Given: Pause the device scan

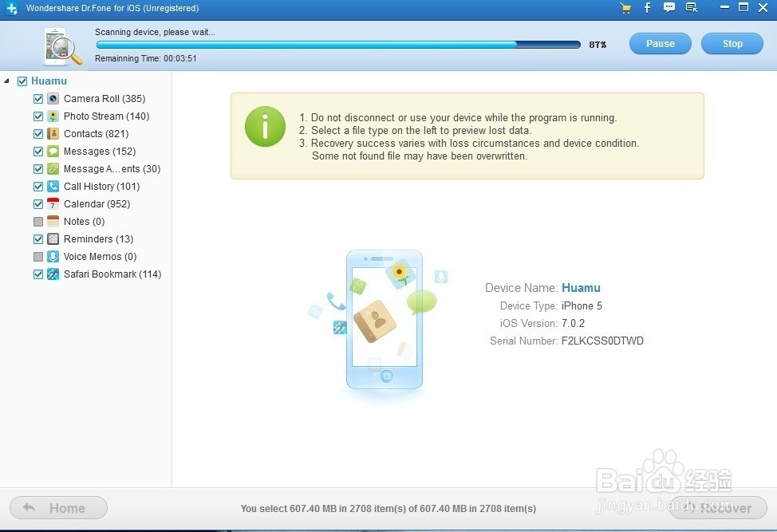Looking at the screenshot, I should coord(660,44).
